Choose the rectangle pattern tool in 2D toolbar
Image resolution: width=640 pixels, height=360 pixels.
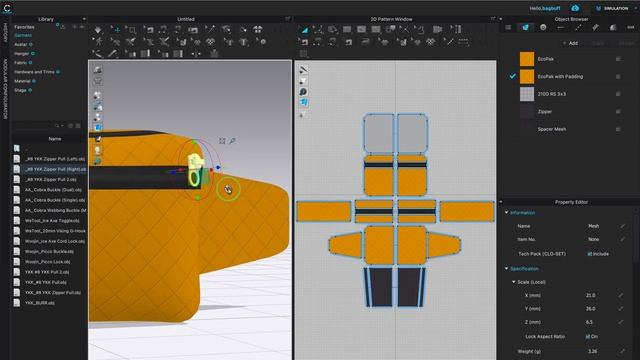(x=347, y=29)
